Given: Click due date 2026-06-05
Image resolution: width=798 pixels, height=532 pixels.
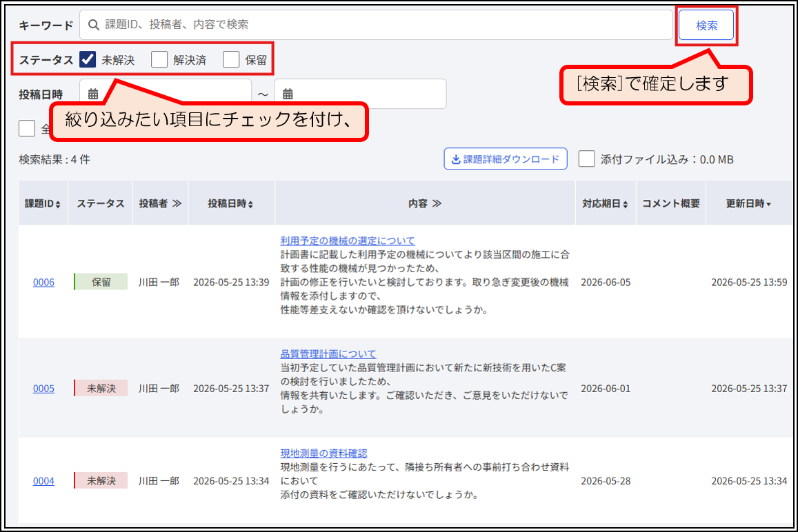Looking at the screenshot, I should click(606, 283).
